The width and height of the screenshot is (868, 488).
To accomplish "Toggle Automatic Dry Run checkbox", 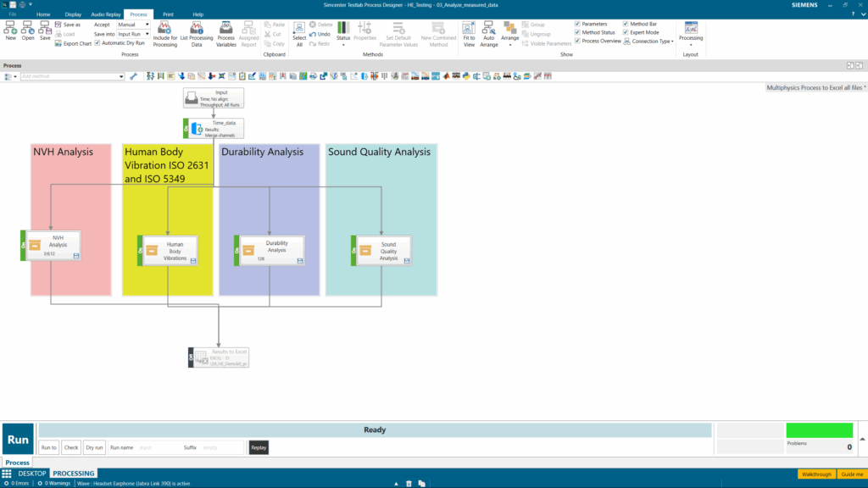I will 97,43.
